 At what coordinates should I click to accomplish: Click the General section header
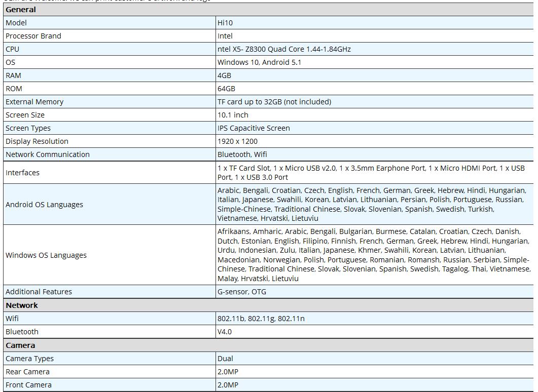(x=21, y=10)
